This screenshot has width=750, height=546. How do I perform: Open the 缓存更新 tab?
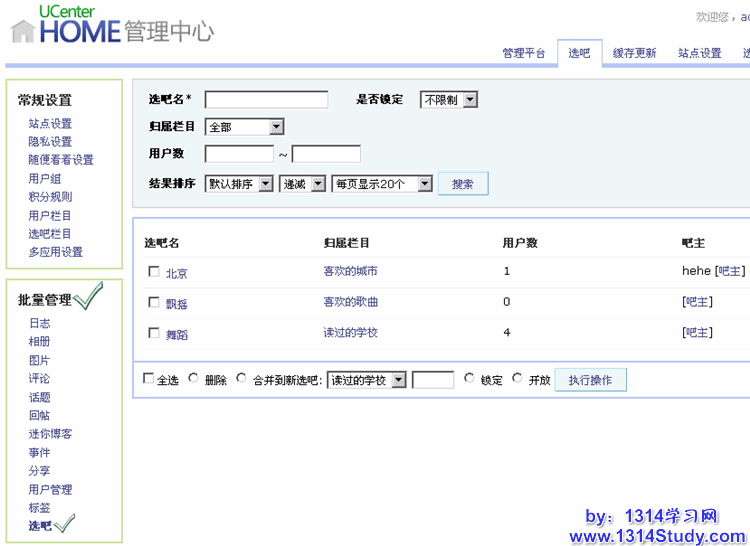point(634,53)
